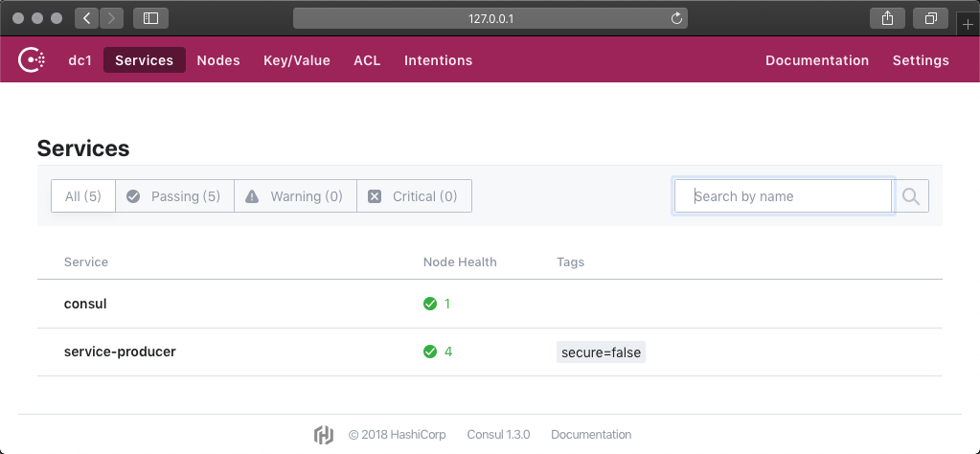The image size is (980, 454).
Task: Click the Search by name field
Action: (784, 196)
